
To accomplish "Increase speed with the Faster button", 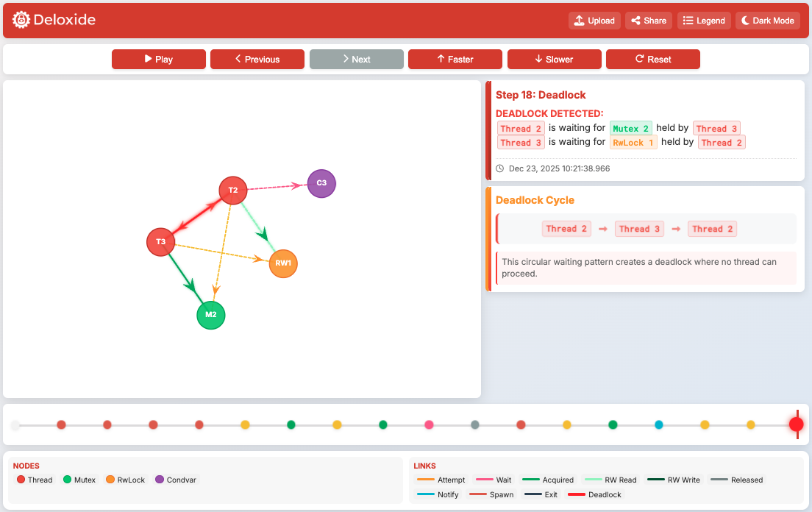I will [455, 60].
